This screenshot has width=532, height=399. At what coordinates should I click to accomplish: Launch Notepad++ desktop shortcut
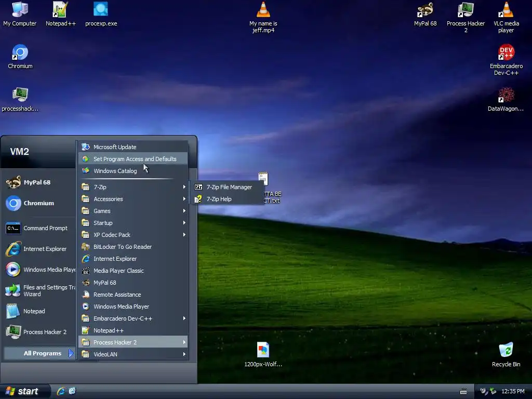click(x=60, y=14)
